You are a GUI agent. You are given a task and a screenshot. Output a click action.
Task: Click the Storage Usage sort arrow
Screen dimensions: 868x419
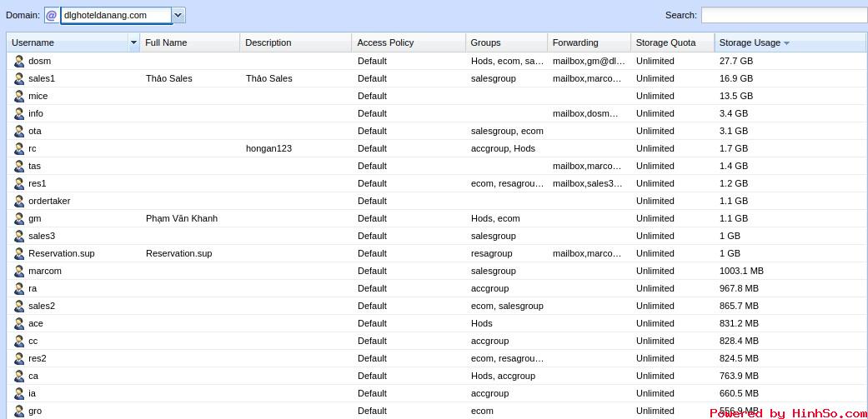point(786,43)
